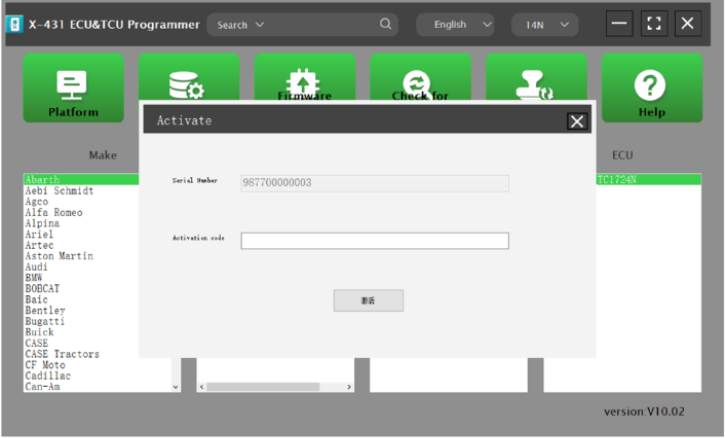Close the Activate dialog

pyautogui.click(x=576, y=121)
